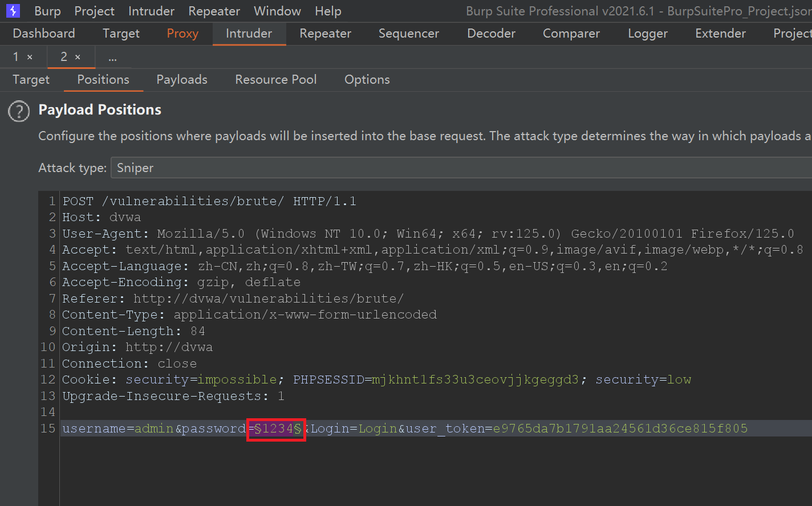
Task: Open the Payload Positions help icon
Action: point(19,111)
